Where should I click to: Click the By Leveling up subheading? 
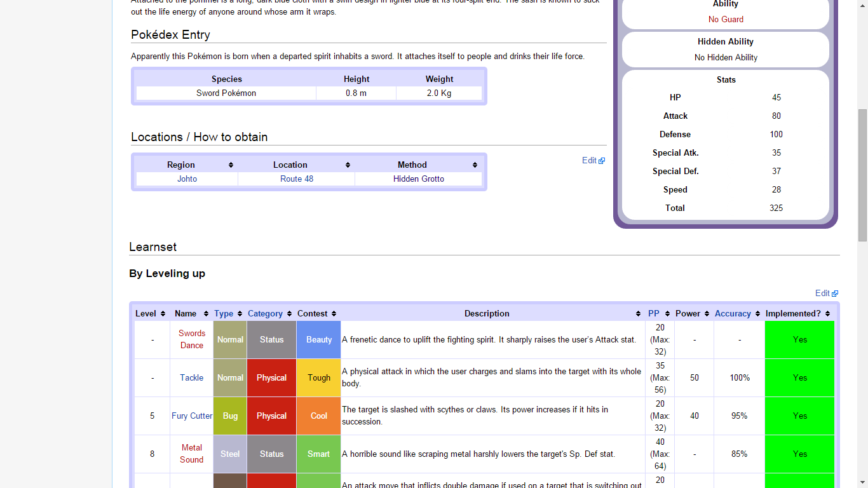coord(167,274)
